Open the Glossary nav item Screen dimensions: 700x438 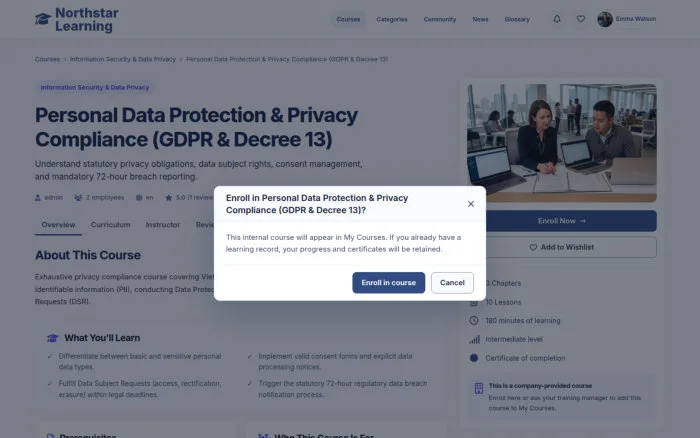(x=517, y=19)
